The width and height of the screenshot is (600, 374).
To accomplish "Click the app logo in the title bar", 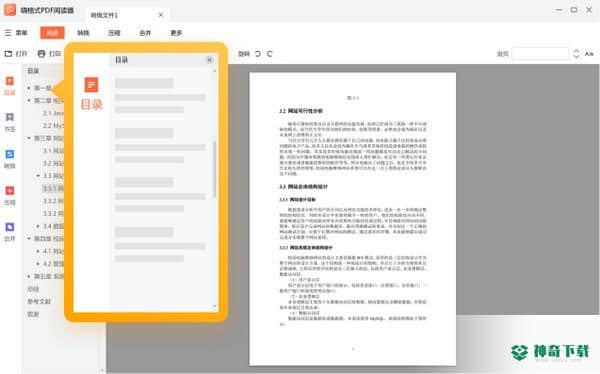I will pos(10,10).
